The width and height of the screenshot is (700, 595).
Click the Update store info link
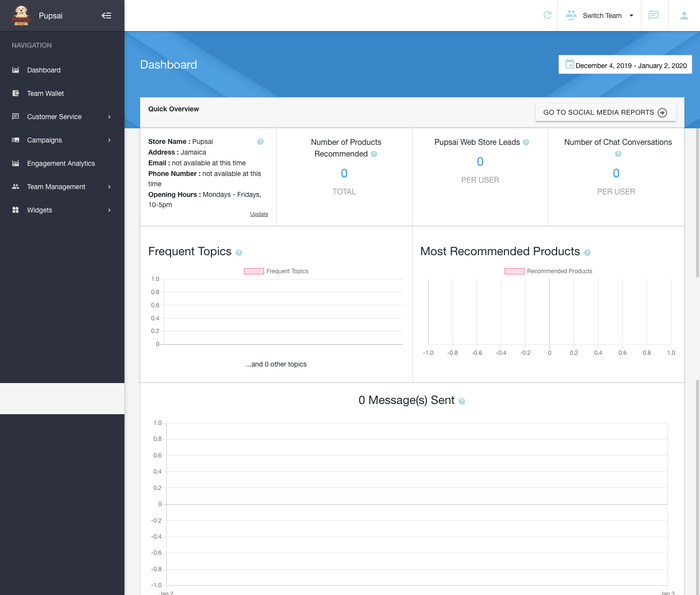259,214
